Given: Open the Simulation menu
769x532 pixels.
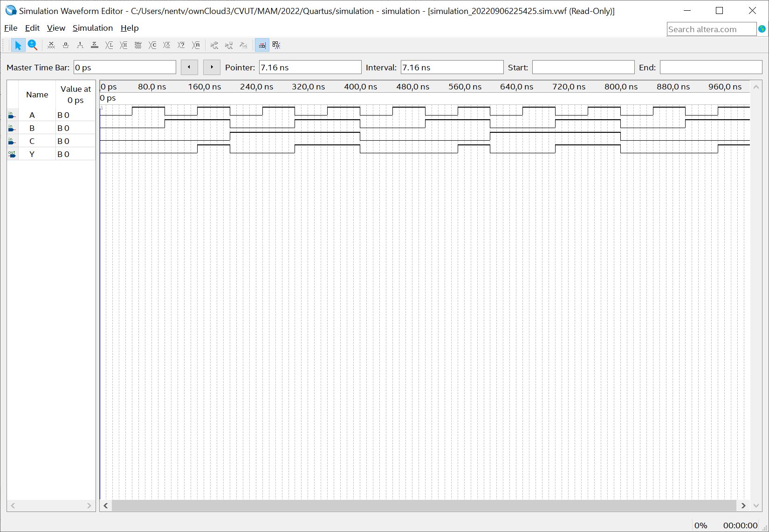Looking at the screenshot, I should (93, 28).
